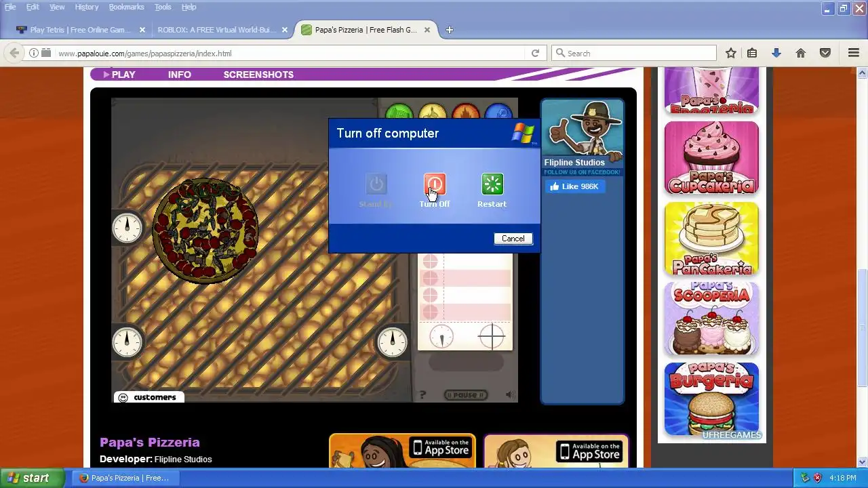Click the Search input field

click(634, 53)
